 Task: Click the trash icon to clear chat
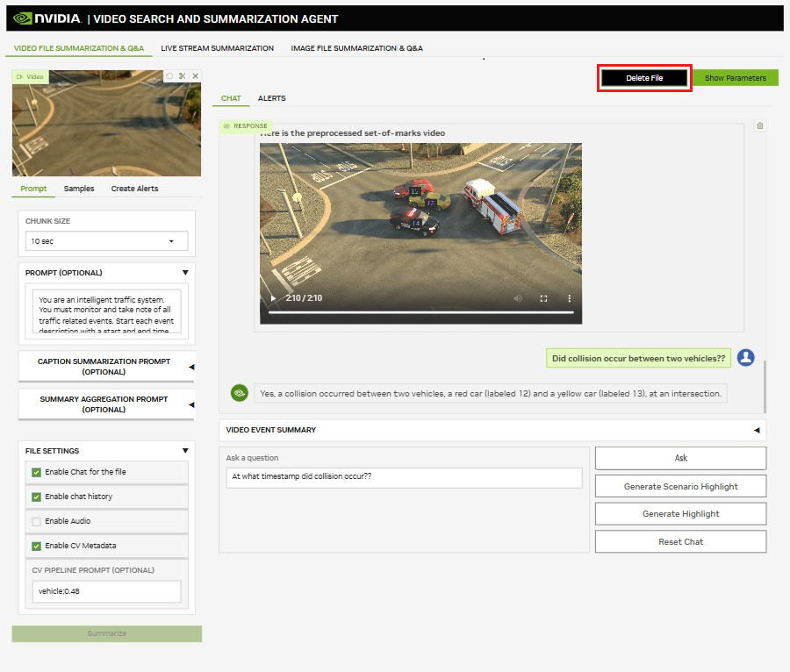click(x=759, y=126)
